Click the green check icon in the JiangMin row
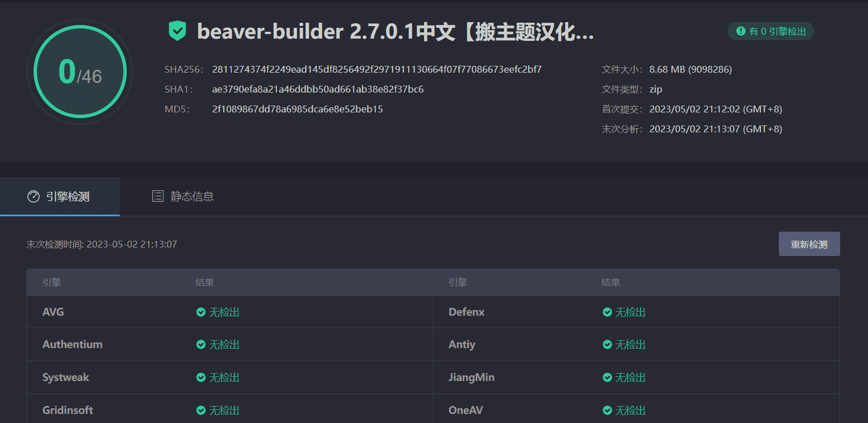This screenshot has width=868, height=423. click(607, 377)
